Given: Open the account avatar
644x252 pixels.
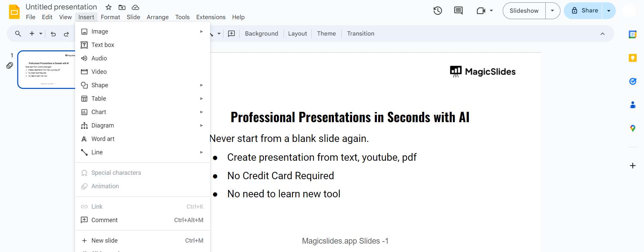Looking at the screenshot, I should [x=629, y=11].
